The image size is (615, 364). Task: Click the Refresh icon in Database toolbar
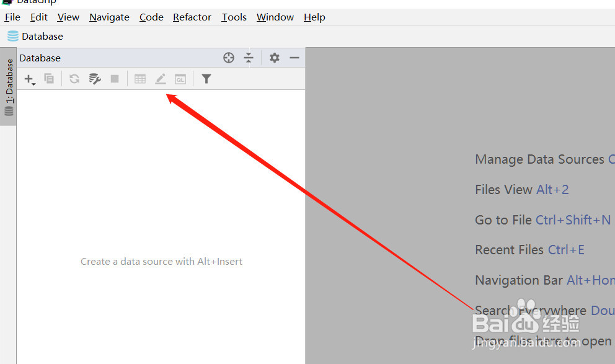coord(74,79)
